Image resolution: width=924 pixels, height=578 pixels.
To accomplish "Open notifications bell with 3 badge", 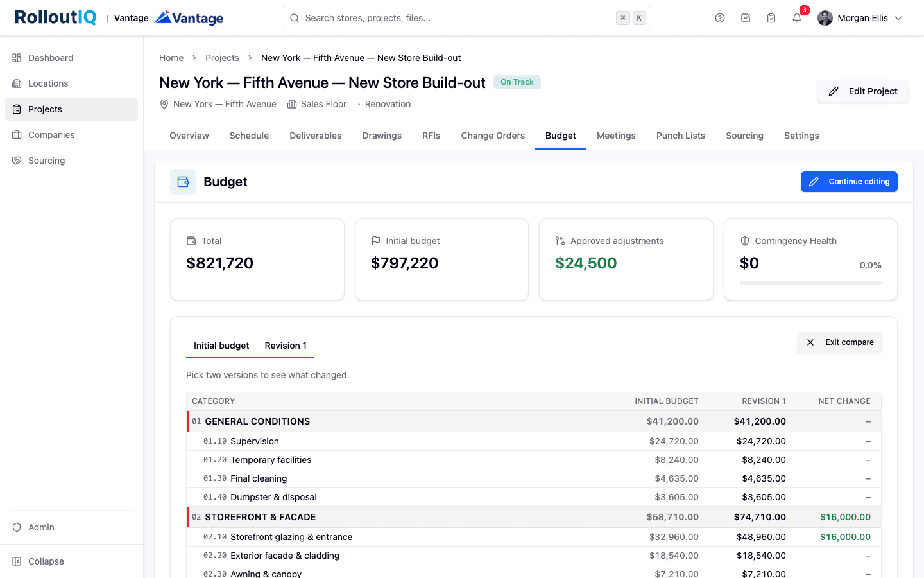I will (797, 18).
